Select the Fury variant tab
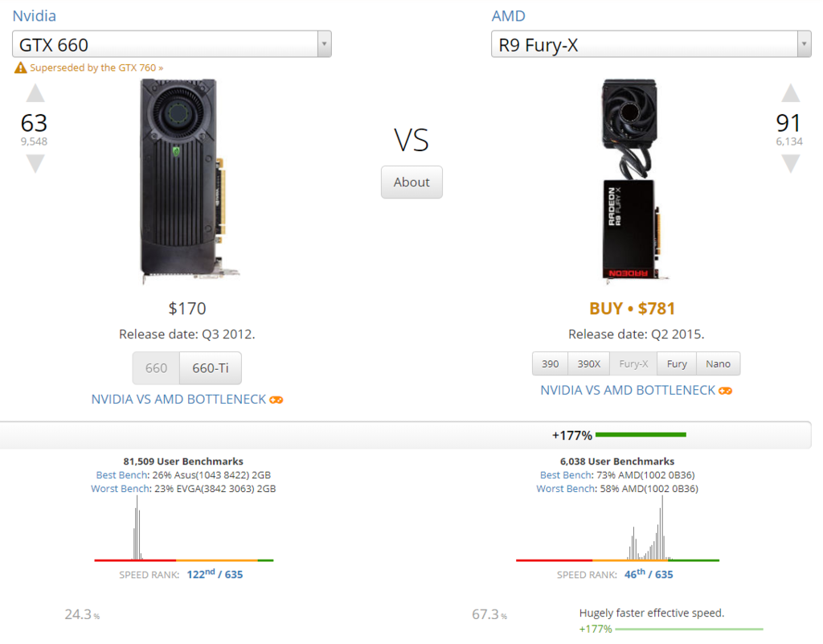This screenshot has width=823, height=644. click(x=677, y=363)
